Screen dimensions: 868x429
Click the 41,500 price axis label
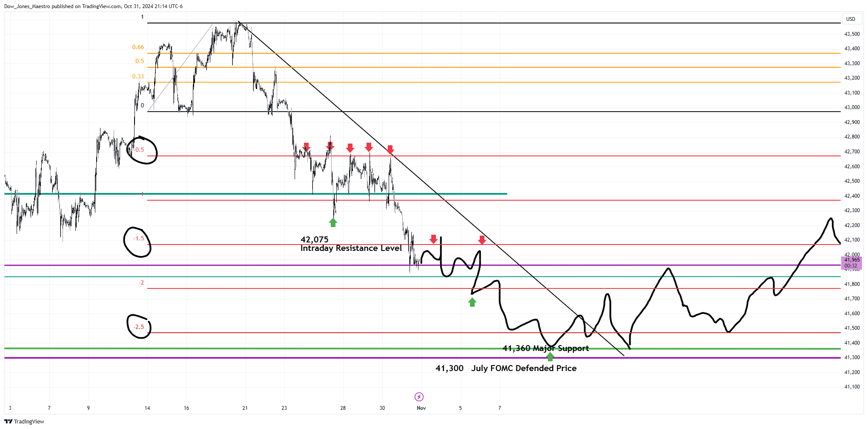coord(852,328)
